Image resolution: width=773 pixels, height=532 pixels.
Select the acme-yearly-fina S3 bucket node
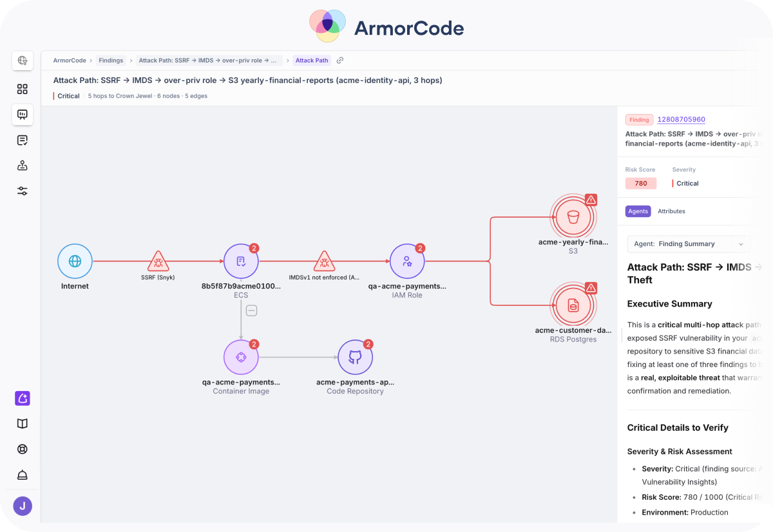coord(573,217)
